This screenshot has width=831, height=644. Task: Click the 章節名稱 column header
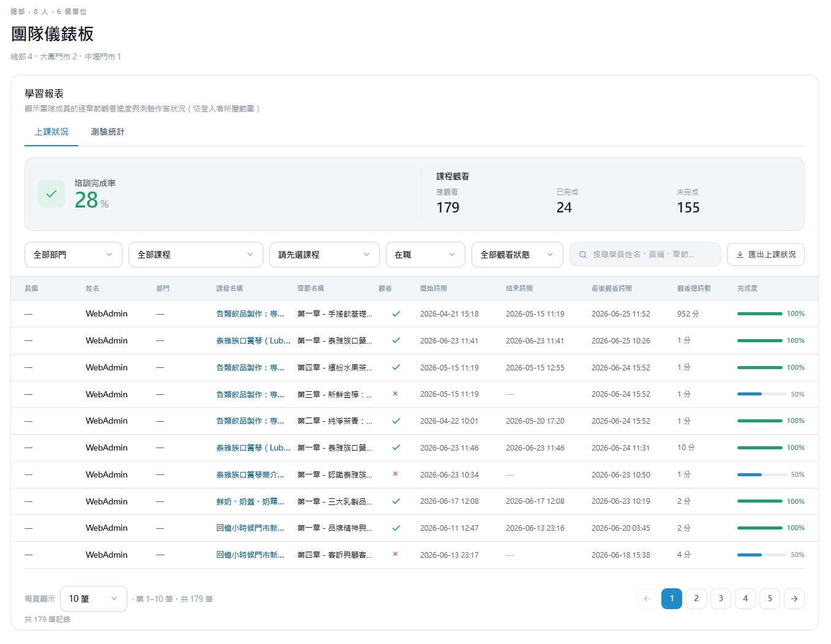[310, 288]
